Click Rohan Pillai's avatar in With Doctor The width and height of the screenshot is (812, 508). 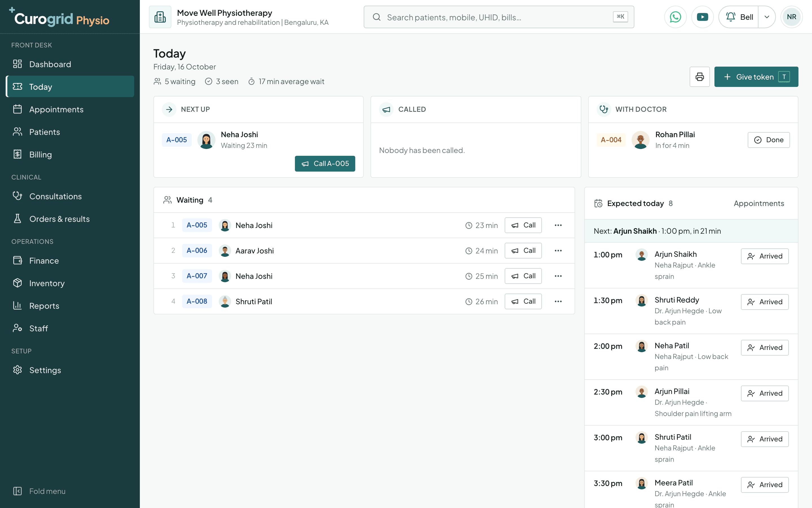[x=641, y=140]
